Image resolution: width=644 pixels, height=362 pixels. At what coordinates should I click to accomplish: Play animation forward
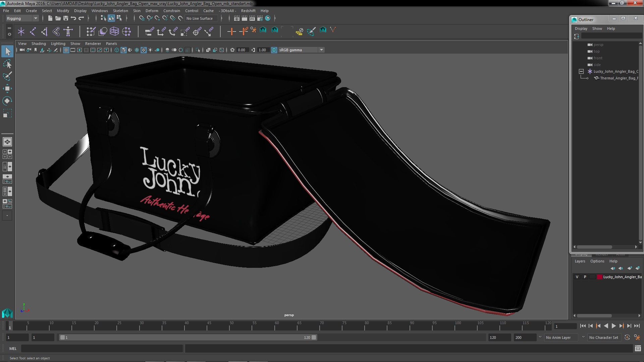point(613,326)
